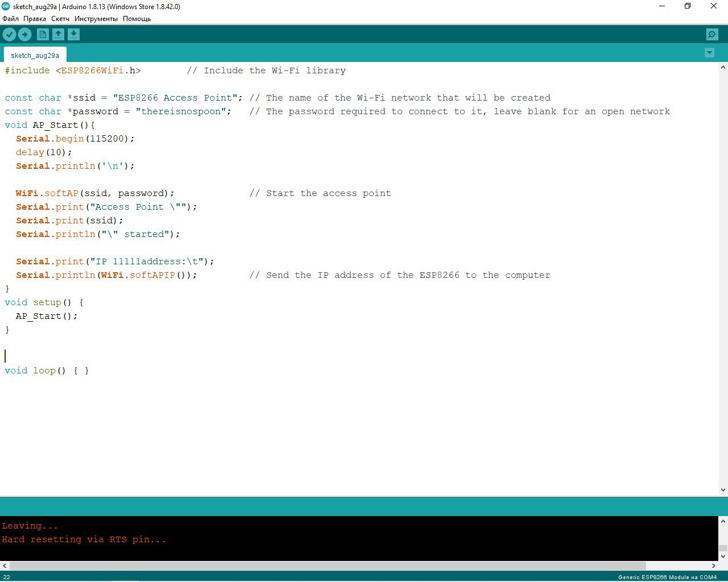
Task: Click the void AP_Start() declaration
Action: click(x=50, y=125)
